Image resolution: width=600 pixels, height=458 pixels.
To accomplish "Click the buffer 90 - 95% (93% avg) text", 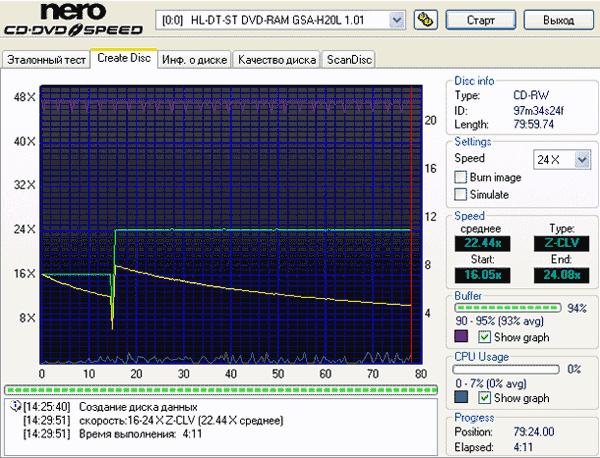I will click(499, 321).
